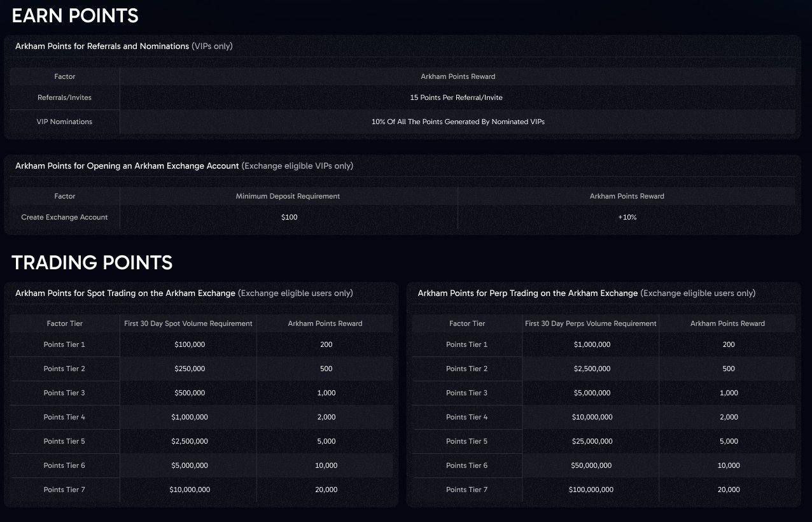This screenshot has width=812, height=522.
Task: Click the VIP Nominations row label
Action: [x=64, y=122]
